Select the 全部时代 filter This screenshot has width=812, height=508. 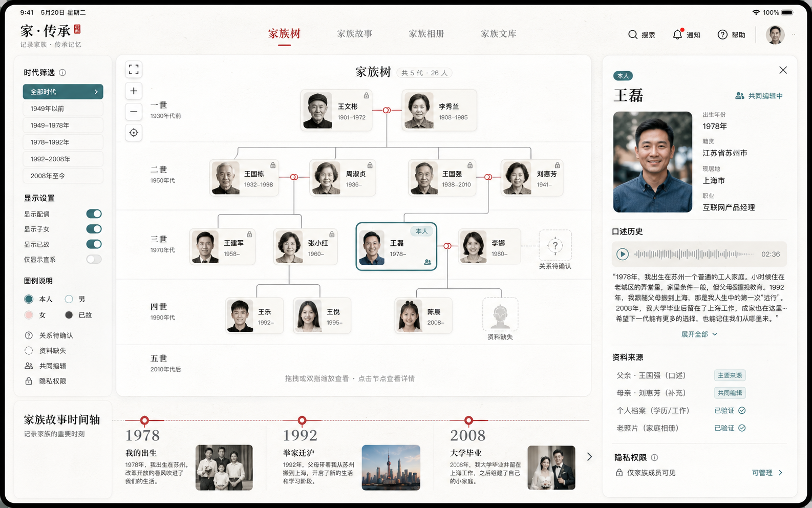63,92
